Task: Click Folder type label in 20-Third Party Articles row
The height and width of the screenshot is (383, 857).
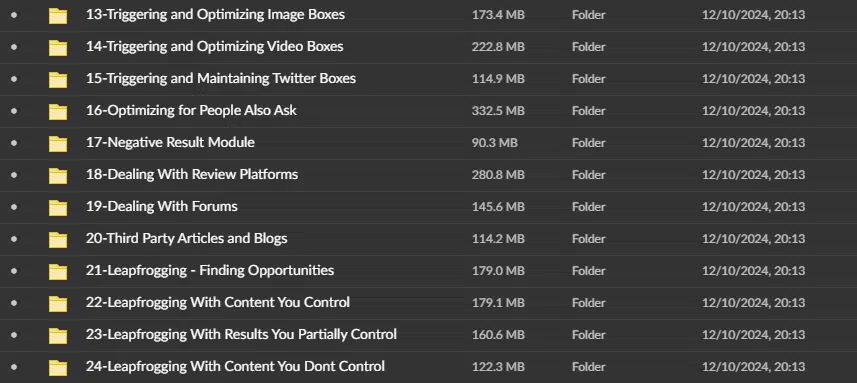Action: [589, 239]
